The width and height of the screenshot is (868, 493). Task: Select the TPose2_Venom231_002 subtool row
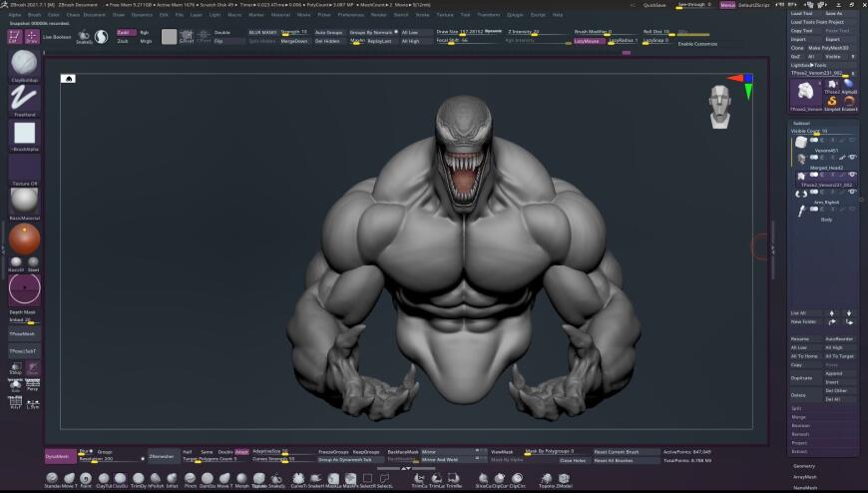825,180
